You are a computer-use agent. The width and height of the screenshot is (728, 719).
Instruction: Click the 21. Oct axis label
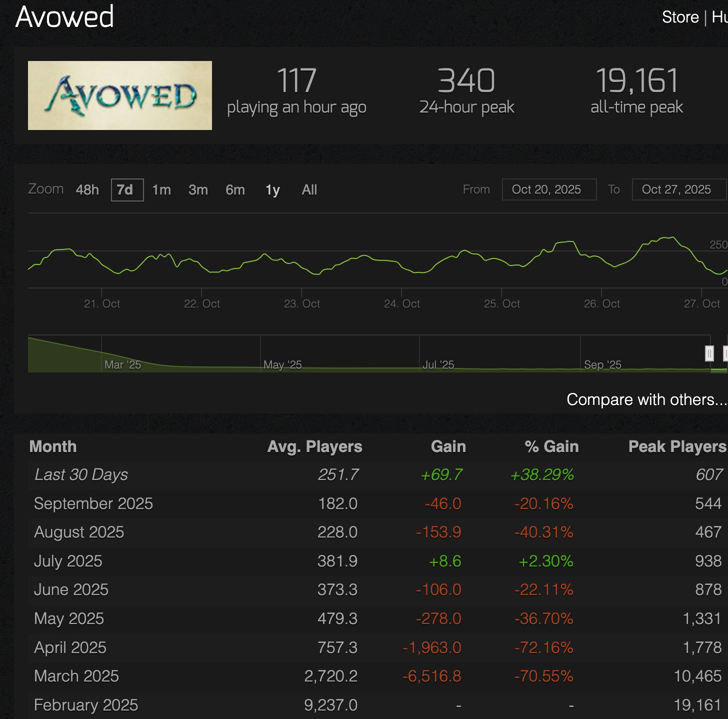click(102, 303)
